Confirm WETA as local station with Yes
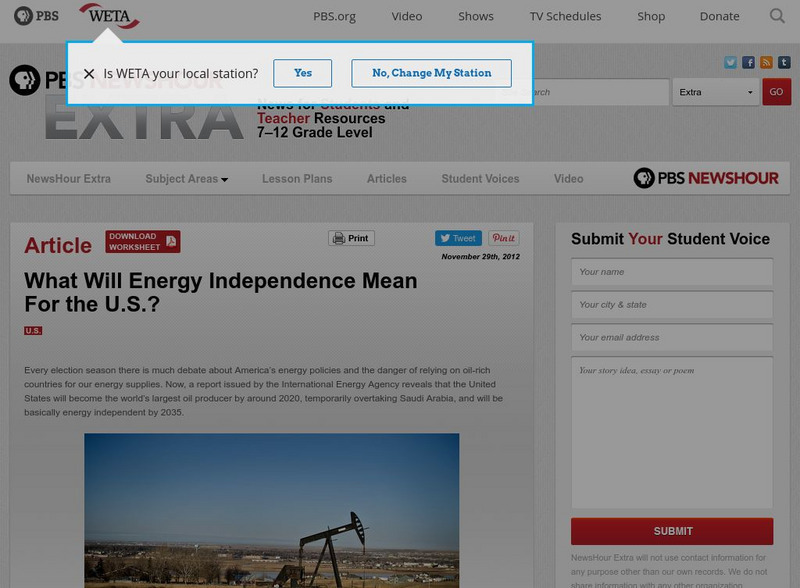The width and height of the screenshot is (800, 588). (303, 73)
